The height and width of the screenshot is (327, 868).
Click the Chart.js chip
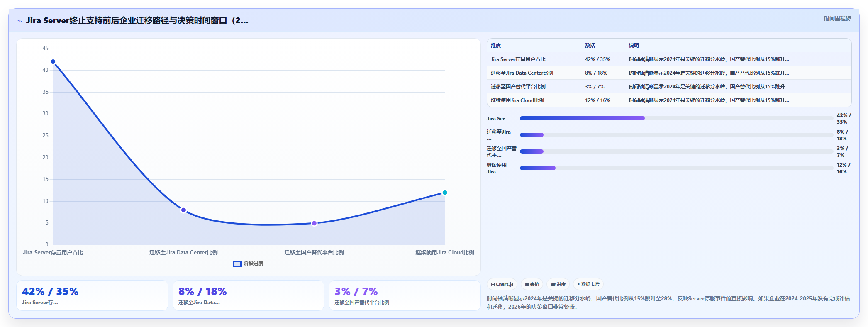pos(502,284)
